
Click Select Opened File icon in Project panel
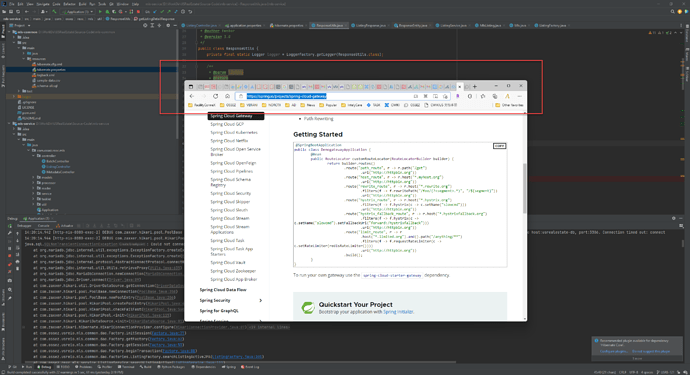click(x=145, y=26)
